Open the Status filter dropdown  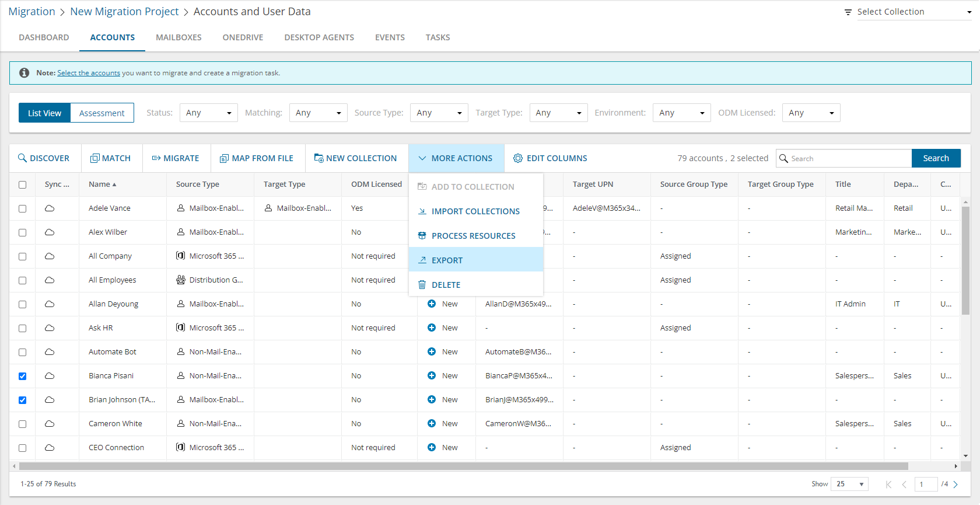208,113
